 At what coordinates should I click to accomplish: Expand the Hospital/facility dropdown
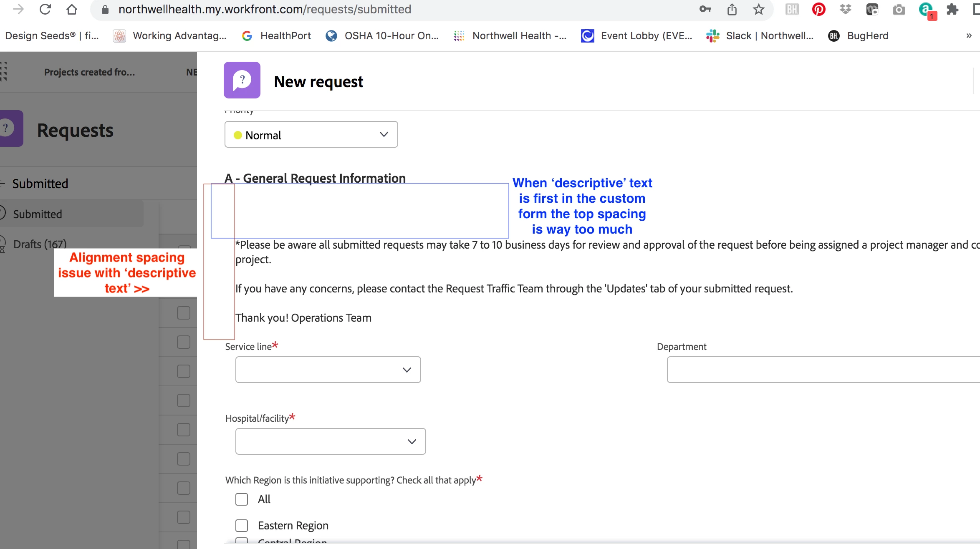click(330, 442)
